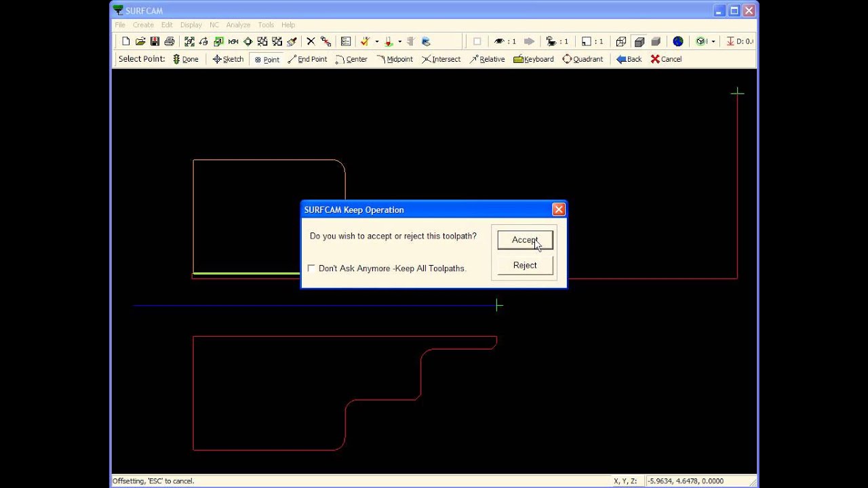
Task: Open the Create menu
Action: 143,25
